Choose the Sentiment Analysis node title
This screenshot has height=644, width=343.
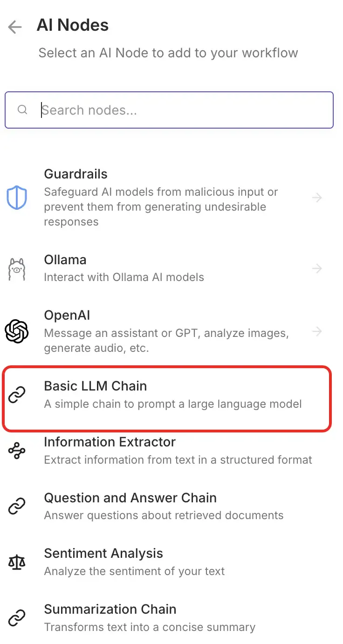tap(103, 554)
